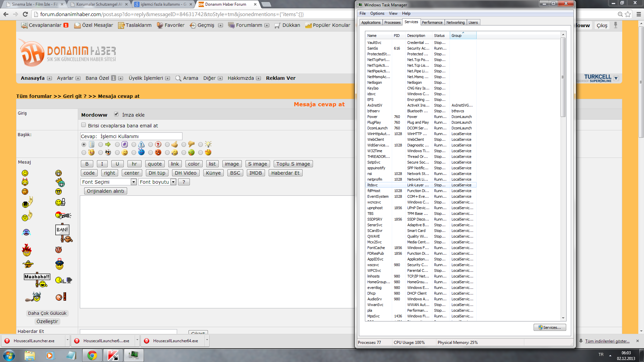Switch to the Processes tab

click(x=392, y=22)
